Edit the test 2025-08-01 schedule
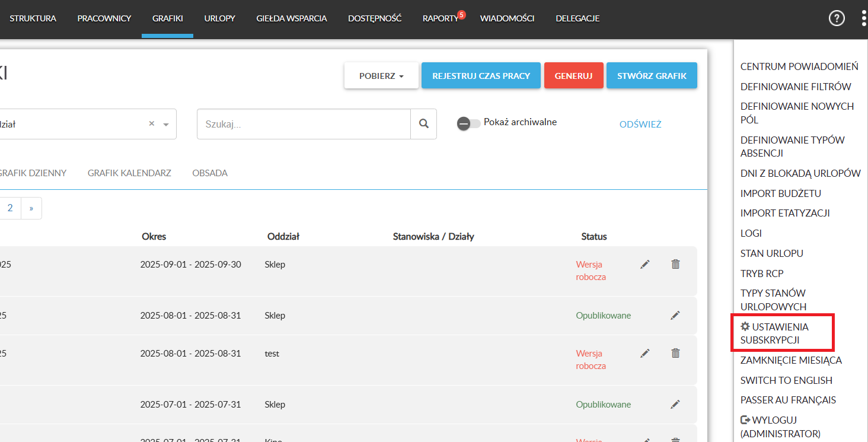 pos(645,353)
